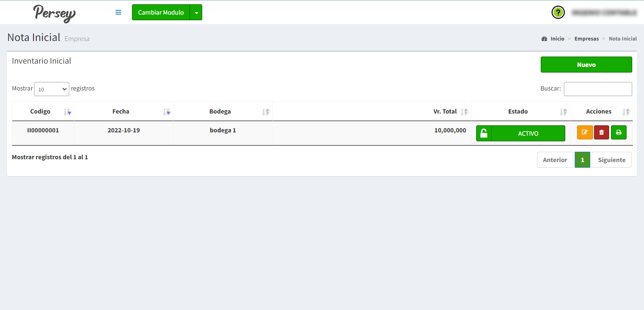Click the orange edit record icon
The height and width of the screenshot is (310, 644).
[585, 132]
